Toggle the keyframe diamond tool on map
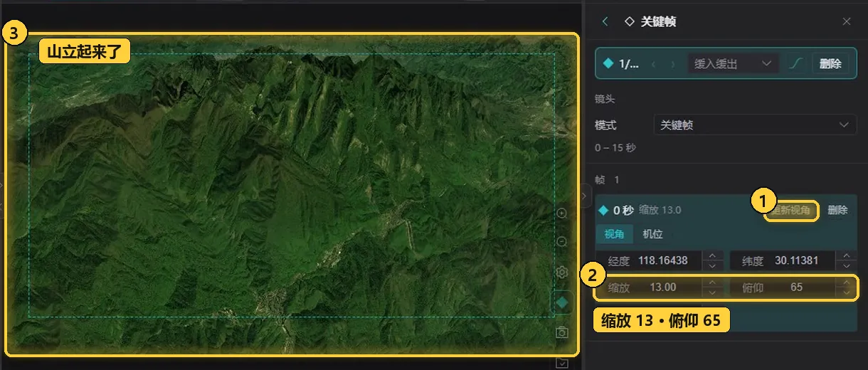Viewport: 868px width, 370px height. [x=562, y=302]
